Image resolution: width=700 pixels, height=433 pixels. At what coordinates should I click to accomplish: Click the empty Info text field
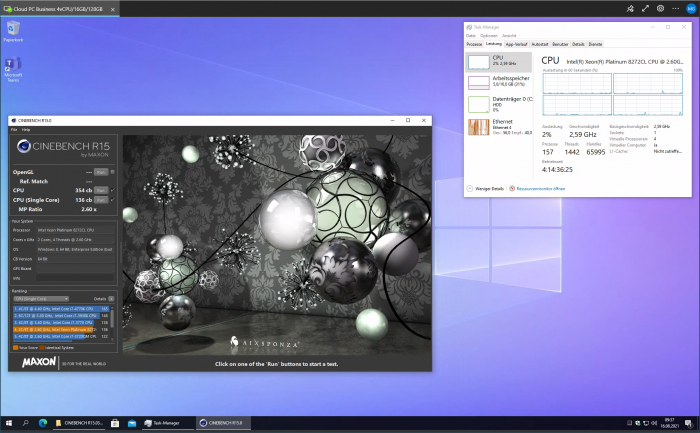(x=75, y=278)
